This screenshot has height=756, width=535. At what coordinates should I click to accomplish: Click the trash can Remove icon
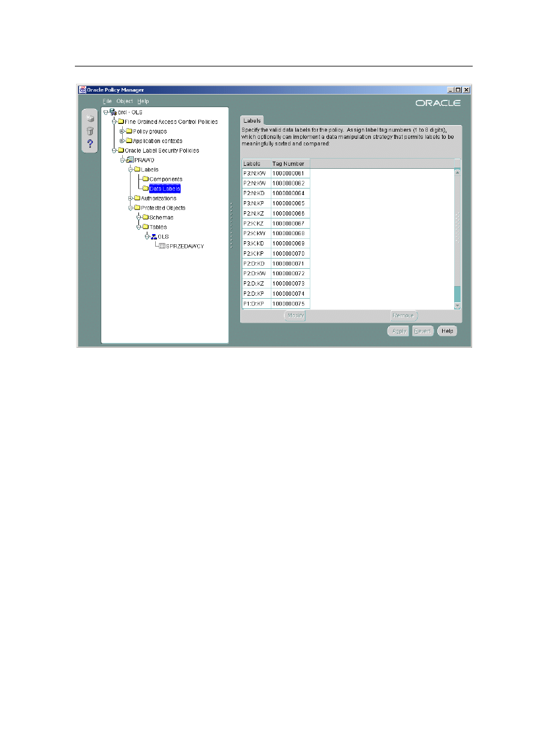(90, 131)
